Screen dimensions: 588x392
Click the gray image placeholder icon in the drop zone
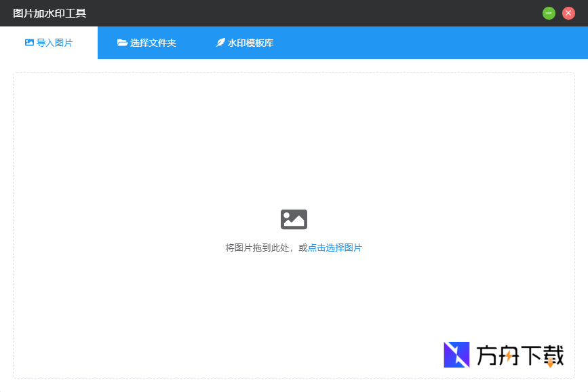tap(294, 218)
